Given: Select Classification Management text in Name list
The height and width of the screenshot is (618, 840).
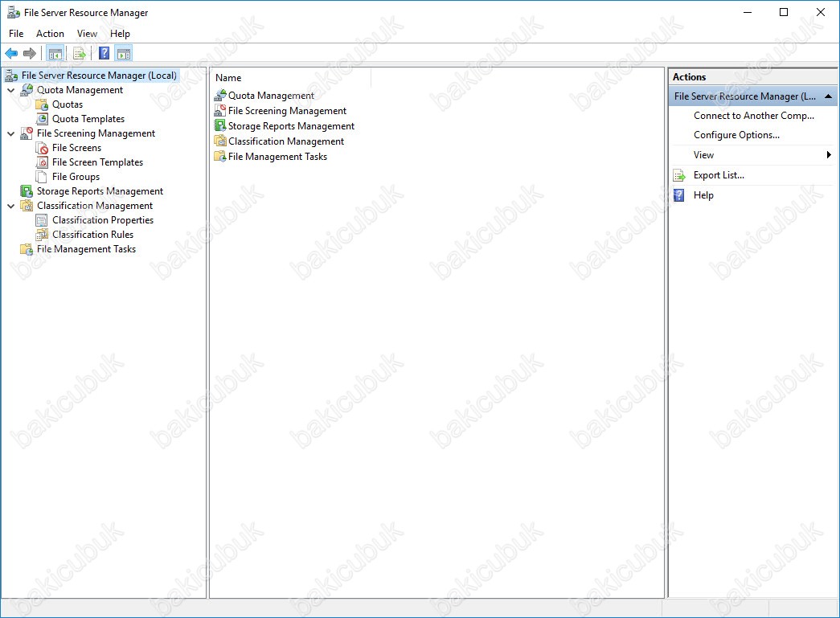Looking at the screenshot, I should [x=286, y=141].
